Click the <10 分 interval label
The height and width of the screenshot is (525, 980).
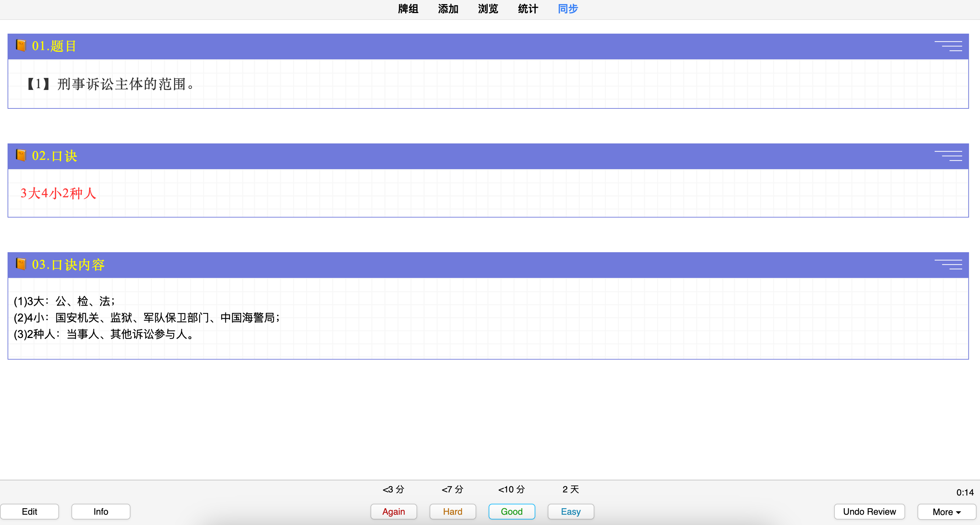pyautogui.click(x=511, y=489)
